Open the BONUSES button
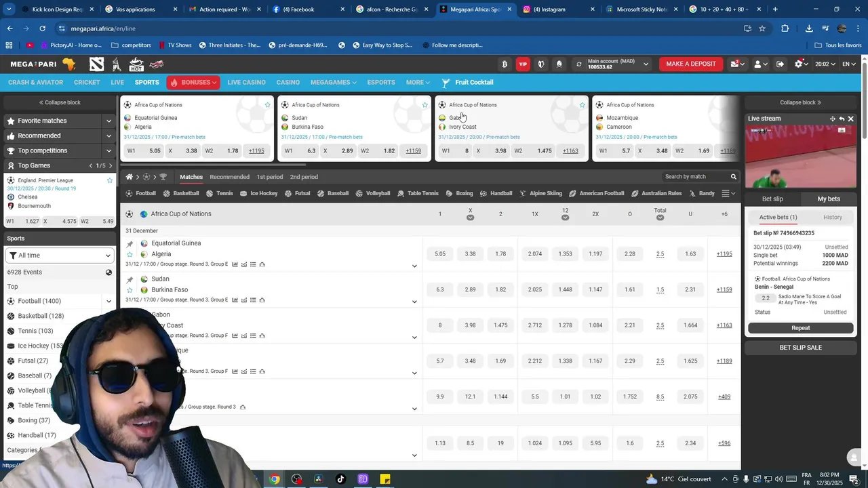This screenshot has height=488, width=868. click(x=193, y=83)
